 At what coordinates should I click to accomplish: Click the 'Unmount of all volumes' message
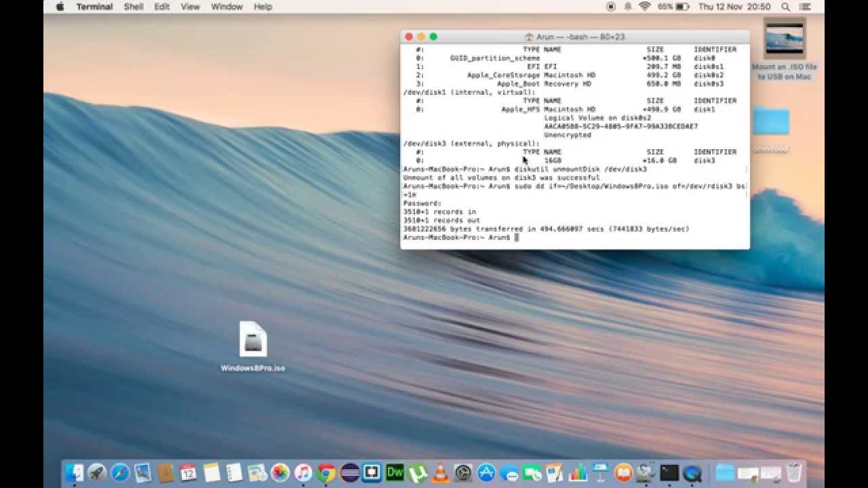[x=501, y=178]
